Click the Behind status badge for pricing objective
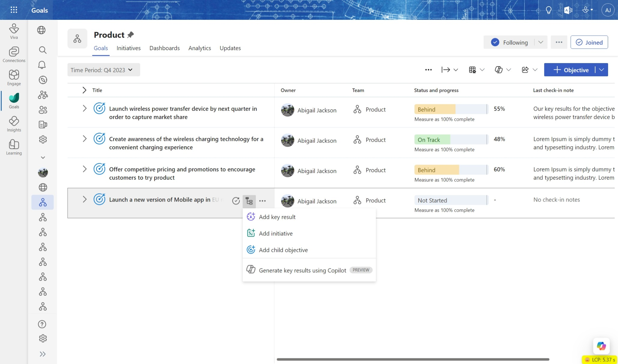The width and height of the screenshot is (618, 364). point(426,169)
